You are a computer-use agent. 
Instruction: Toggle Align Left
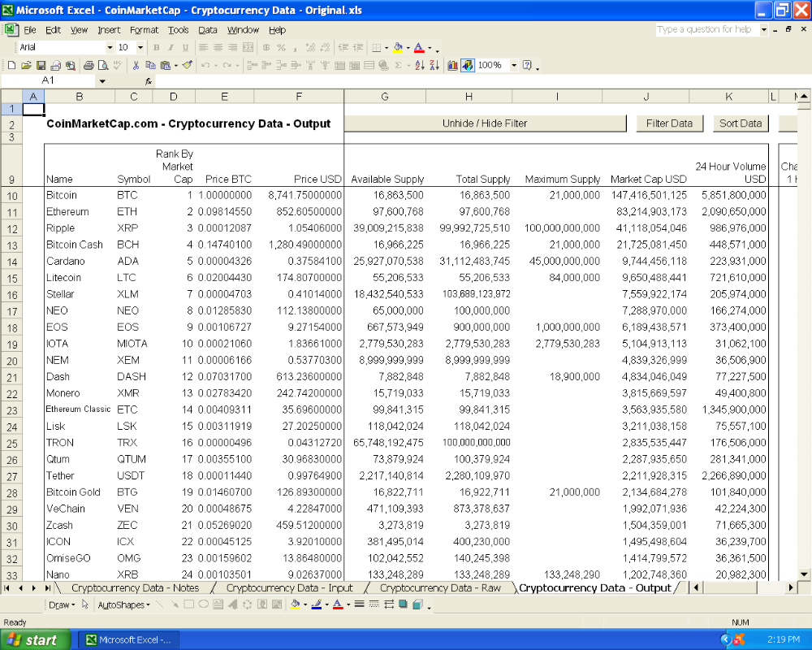204,48
